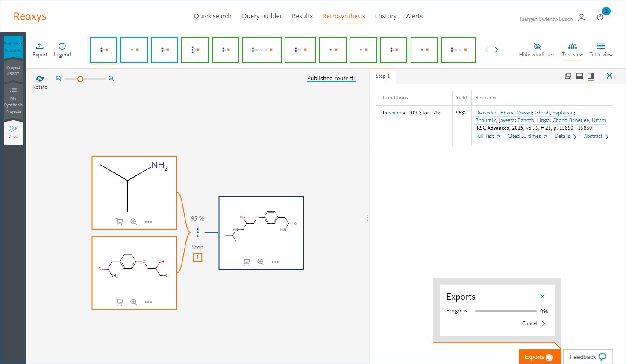
Task: Click the magnifier icon under the atenolol product
Action: click(261, 262)
